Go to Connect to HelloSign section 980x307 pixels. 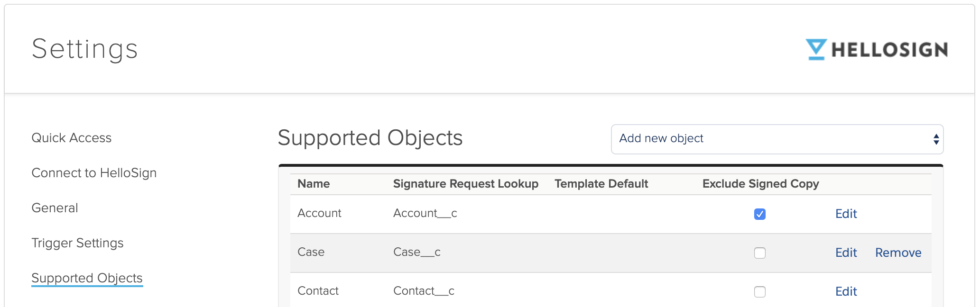click(x=94, y=173)
